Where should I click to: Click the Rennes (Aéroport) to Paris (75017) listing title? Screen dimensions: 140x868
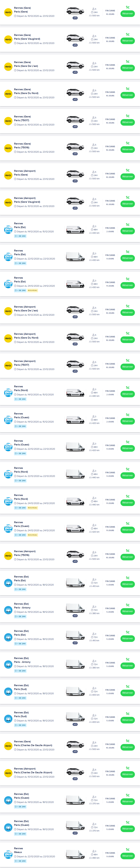(25, 363)
